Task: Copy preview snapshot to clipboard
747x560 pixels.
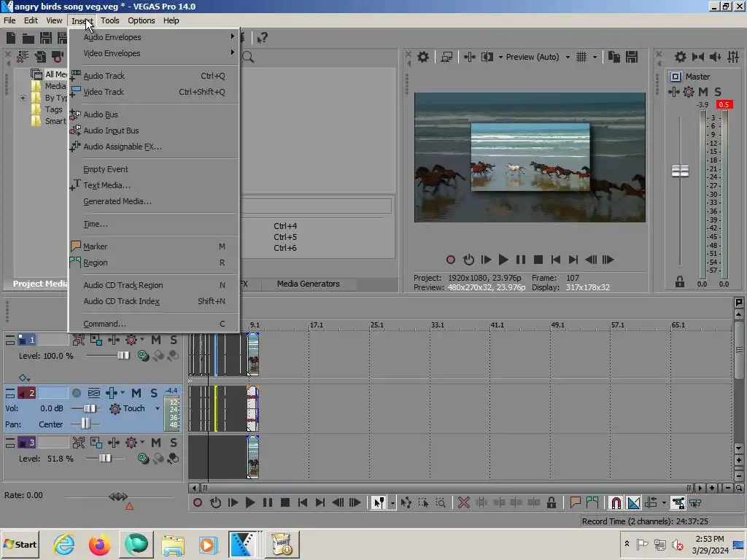Action: coord(614,57)
